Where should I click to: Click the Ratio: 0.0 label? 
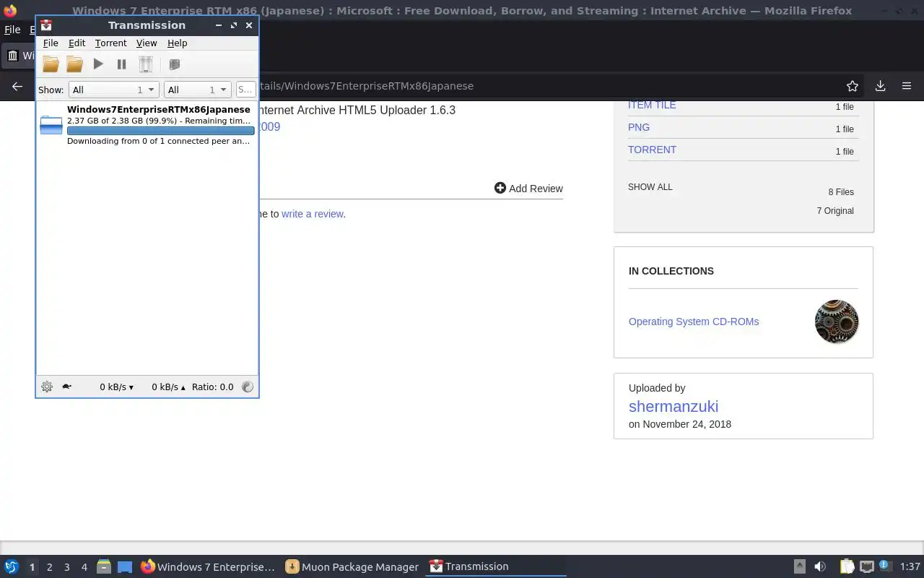point(212,387)
